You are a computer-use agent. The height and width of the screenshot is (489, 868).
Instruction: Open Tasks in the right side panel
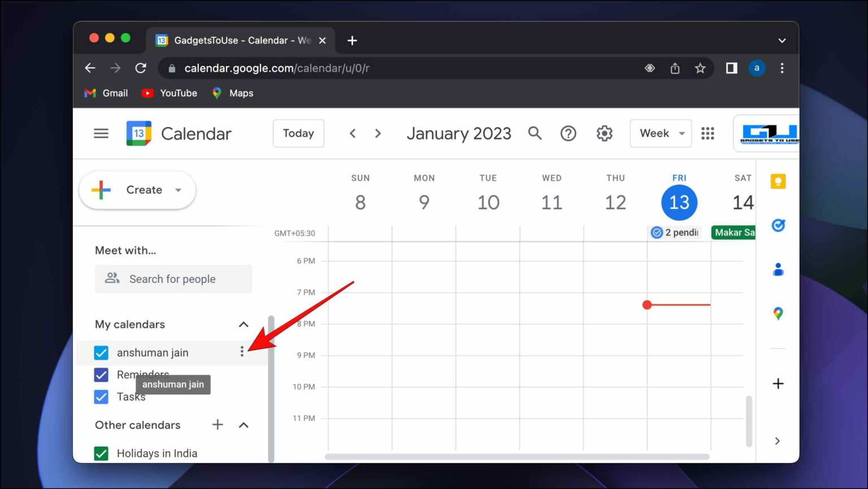[778, 225]
